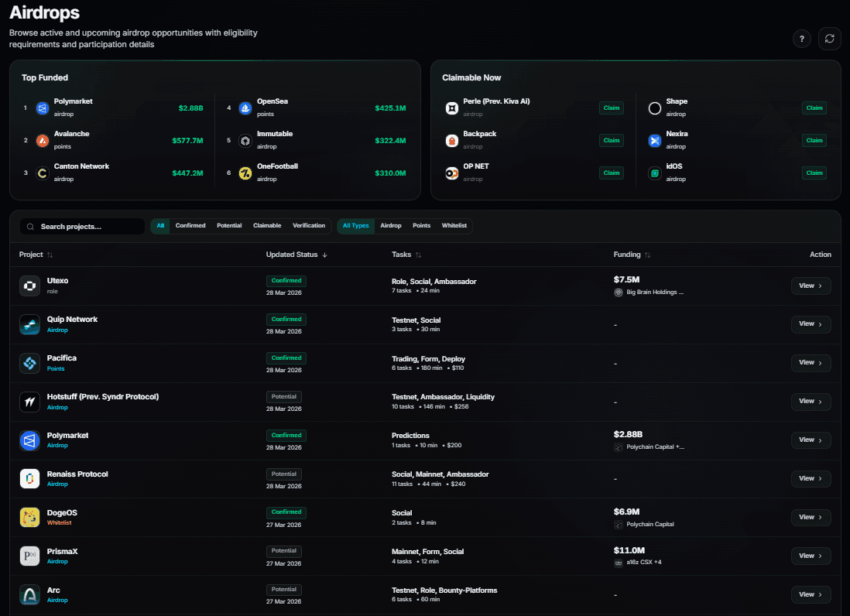Image resolution: width=850 pixels, height=616 pixels.
Task: Click the Avalanche logo in Top Funded
Action: point(43,141)
